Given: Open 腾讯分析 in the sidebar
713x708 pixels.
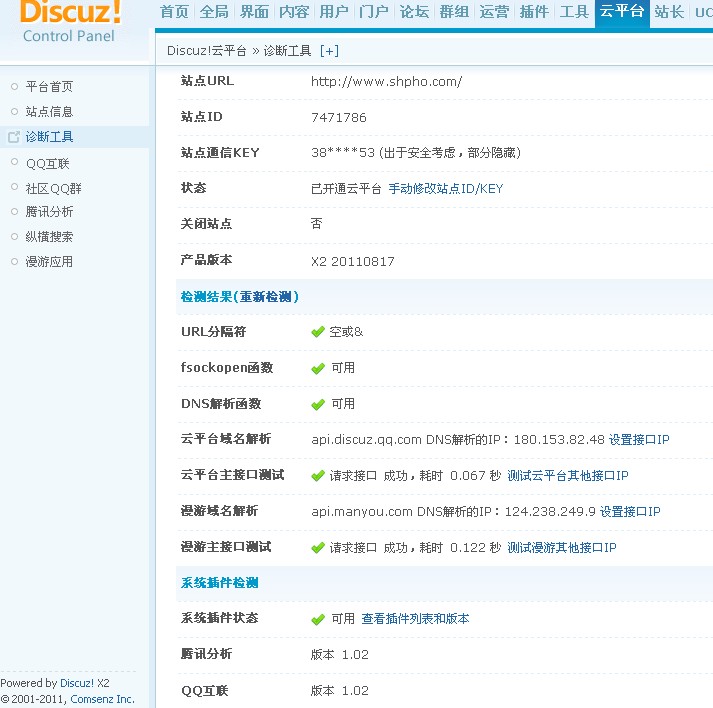Looking at the screenshot, I should pyautogui.click(x=49, y=211).
